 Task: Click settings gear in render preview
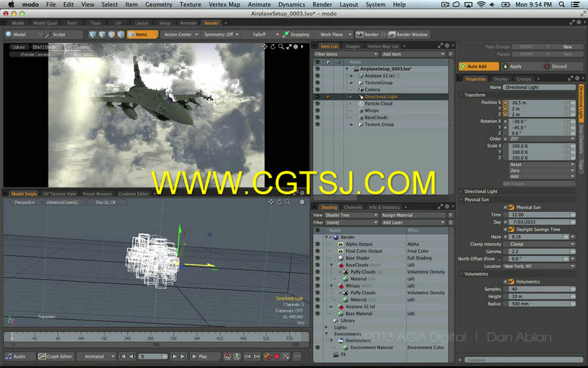(296, 46)
